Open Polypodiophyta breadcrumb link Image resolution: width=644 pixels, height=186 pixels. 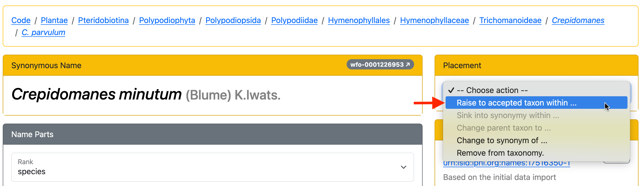pyautogui.click(x=167, y=20)
